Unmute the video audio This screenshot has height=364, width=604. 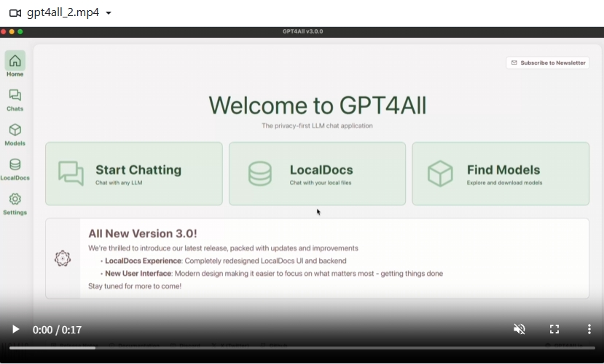(x=519, y=329)
